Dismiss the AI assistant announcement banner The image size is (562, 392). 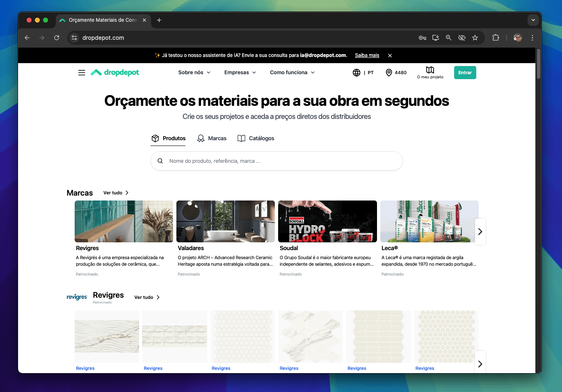click(x=390, y=55)
